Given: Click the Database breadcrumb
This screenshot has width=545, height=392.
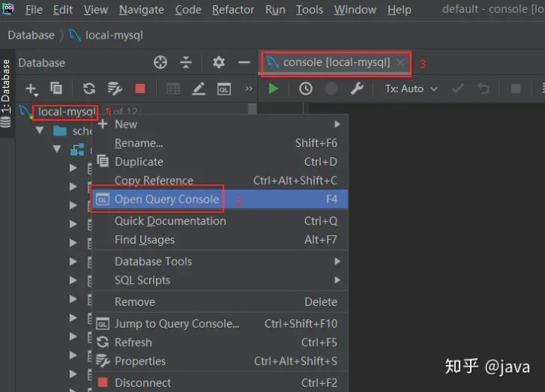Looking at the screenshot, I should [31, 35].
